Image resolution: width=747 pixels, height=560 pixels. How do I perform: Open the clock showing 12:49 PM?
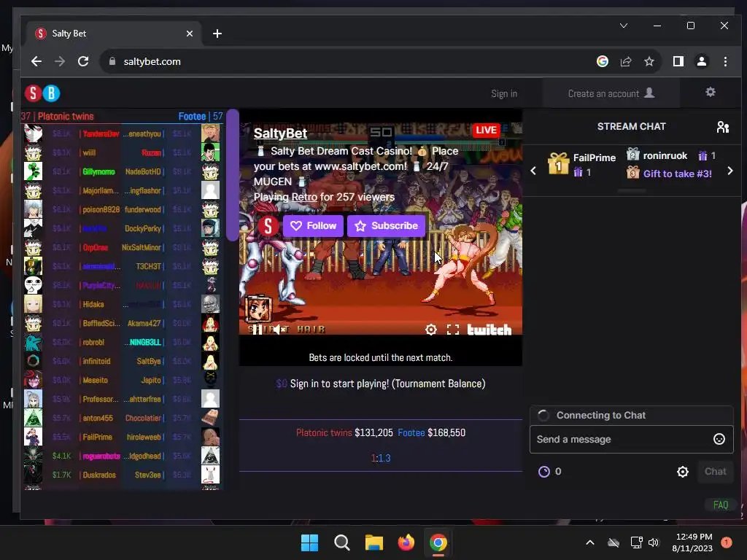click(692, 542)
